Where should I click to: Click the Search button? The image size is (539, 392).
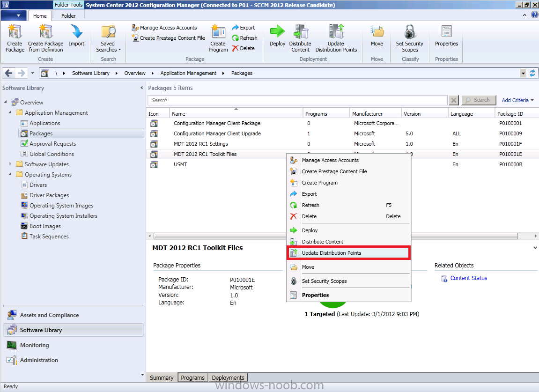479,100
